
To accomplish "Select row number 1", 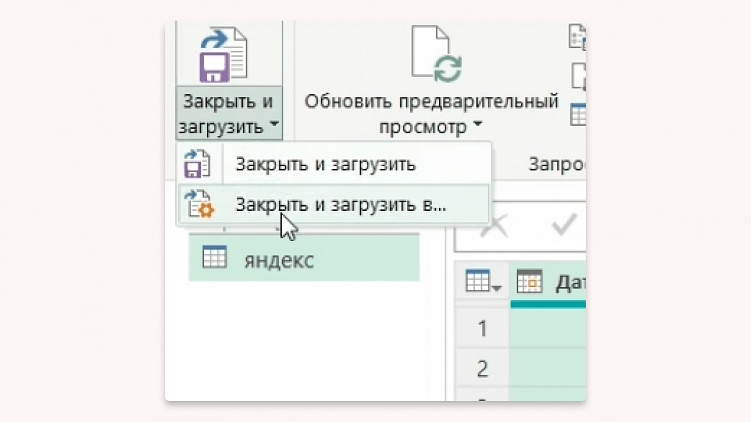I will [482, 328].
